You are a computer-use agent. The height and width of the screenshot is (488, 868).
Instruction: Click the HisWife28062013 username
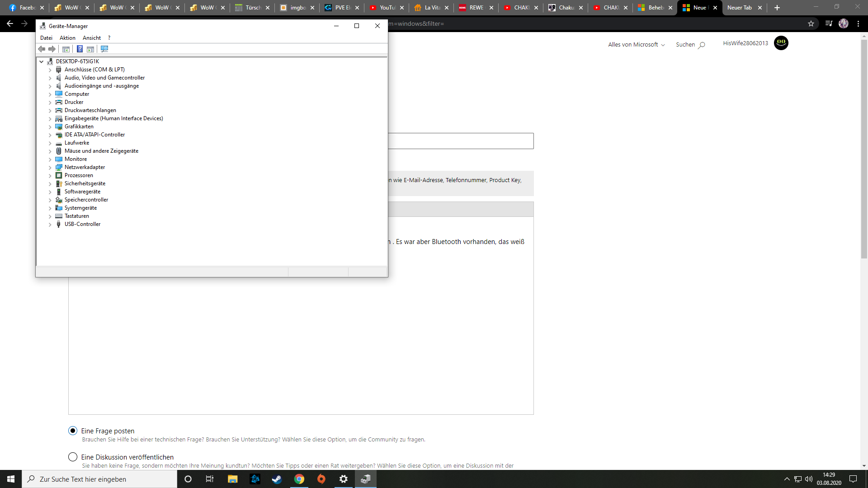pos(745,43)
